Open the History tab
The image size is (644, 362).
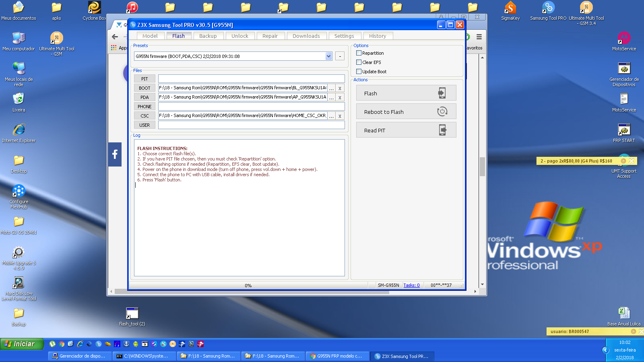point(378,36)
